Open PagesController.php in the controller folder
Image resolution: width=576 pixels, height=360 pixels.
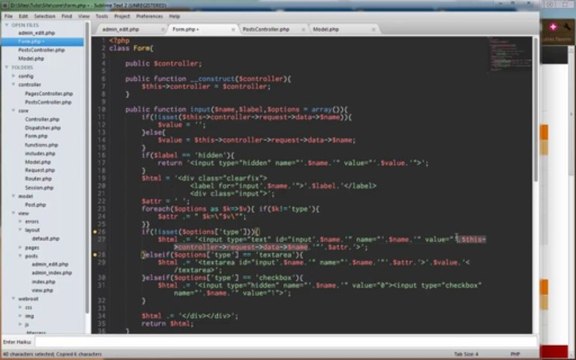point(49,94)
